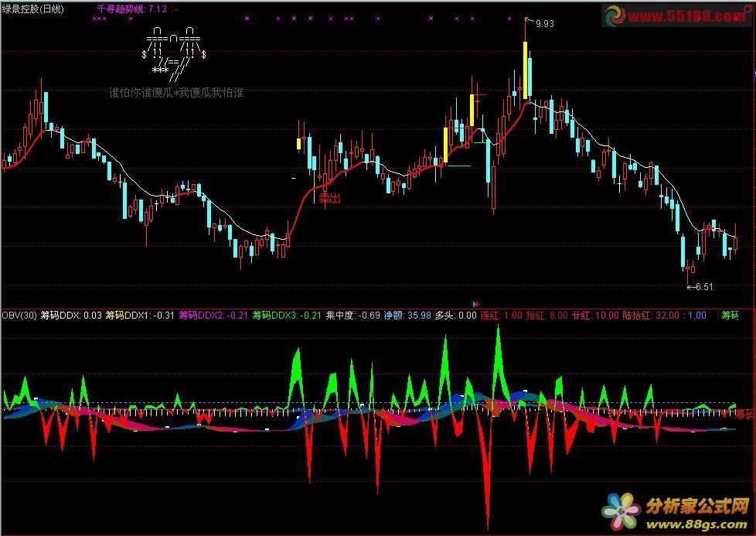This screenshot has height=536, width=756.
Task: Select the OBV(30) indicator name
Action: [19, 316]
